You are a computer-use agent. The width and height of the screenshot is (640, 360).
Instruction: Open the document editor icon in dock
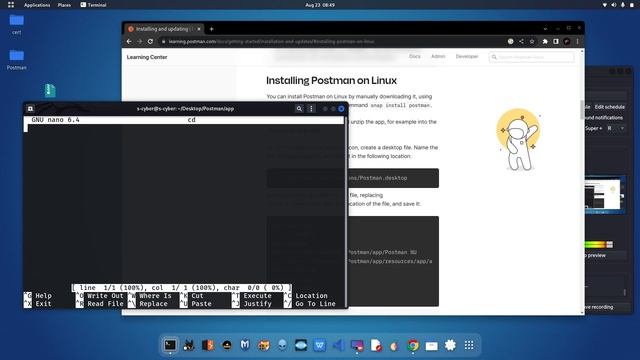pyautogui.click(x=376, y=345)
